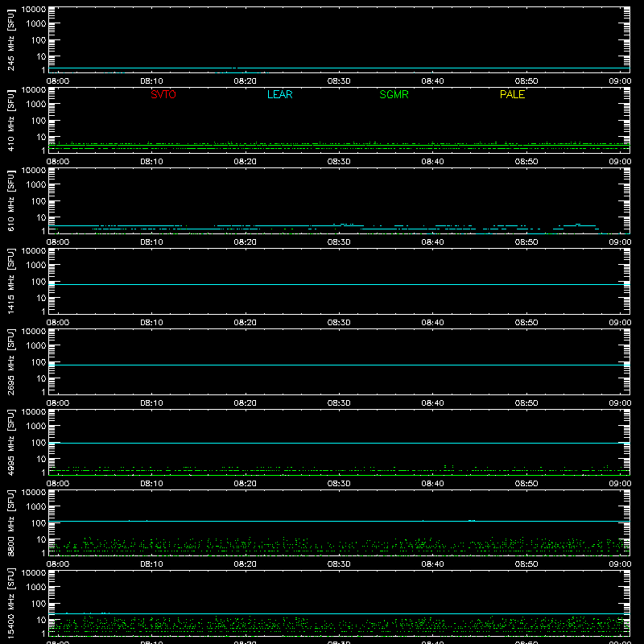Click the 08:30 tick label under 245 MHz panel
Viewport: 644px width, 644px height.
339,81
